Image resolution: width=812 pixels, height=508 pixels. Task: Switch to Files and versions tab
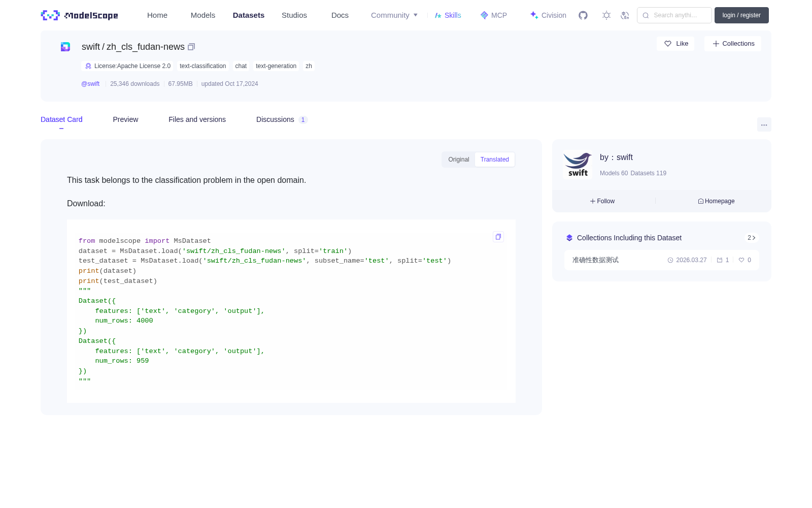[x=197, y=119]
